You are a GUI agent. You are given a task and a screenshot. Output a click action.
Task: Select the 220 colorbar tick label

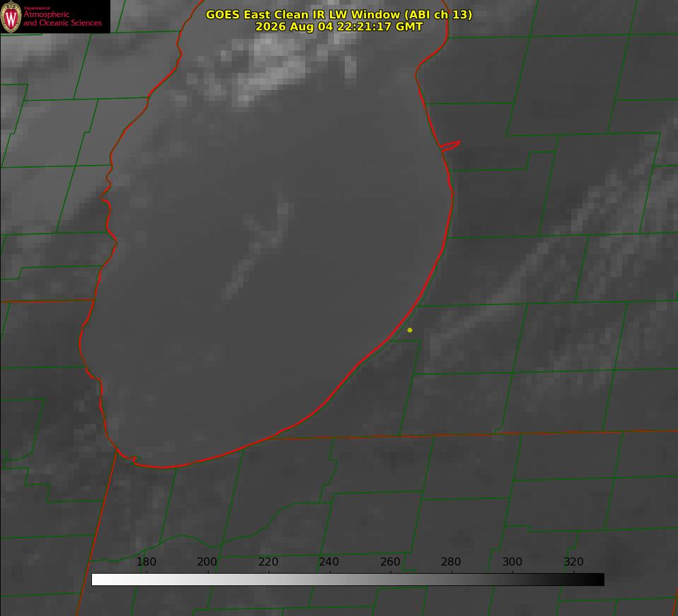coord(268,561)
